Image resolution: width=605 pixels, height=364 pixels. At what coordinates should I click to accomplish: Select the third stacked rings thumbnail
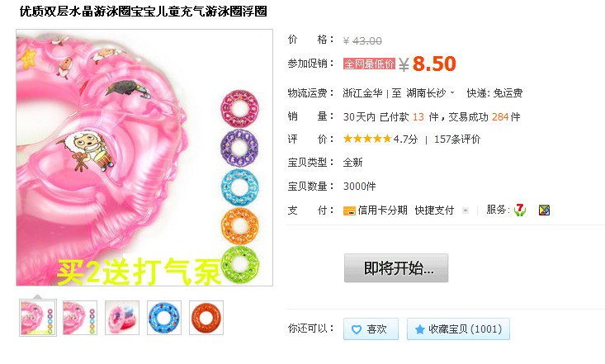tap(122, 318)
